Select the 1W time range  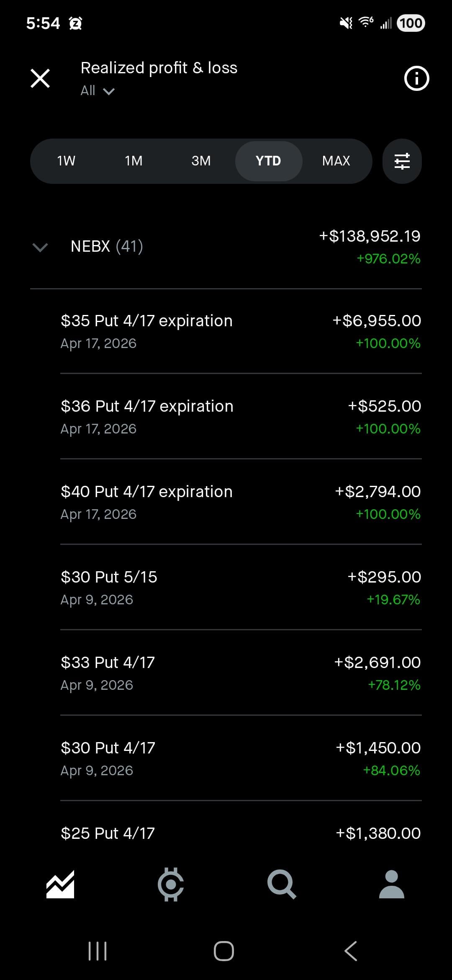click(x=66, y=161)
